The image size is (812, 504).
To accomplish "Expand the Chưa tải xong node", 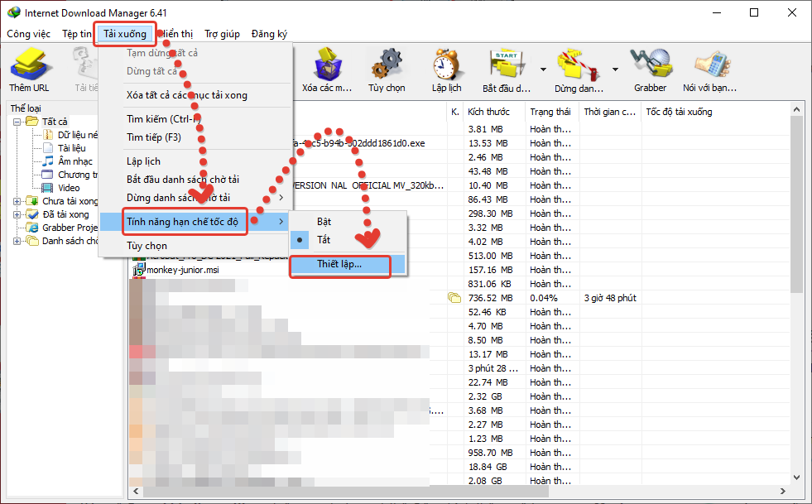I will [17, 201].
